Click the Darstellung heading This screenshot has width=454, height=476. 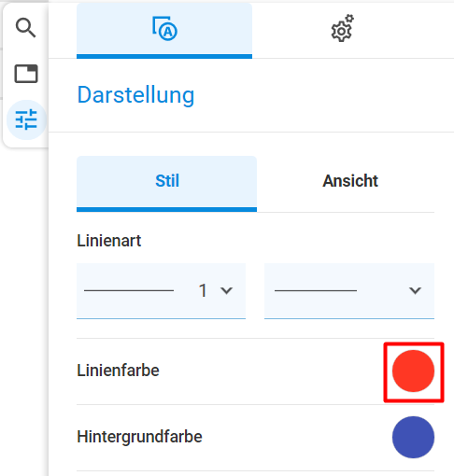[135, 95]
